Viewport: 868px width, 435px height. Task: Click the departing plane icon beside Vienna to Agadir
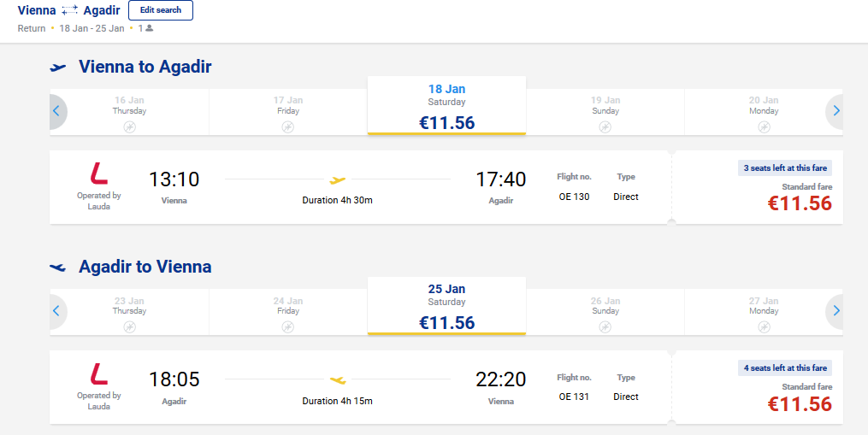57,68
